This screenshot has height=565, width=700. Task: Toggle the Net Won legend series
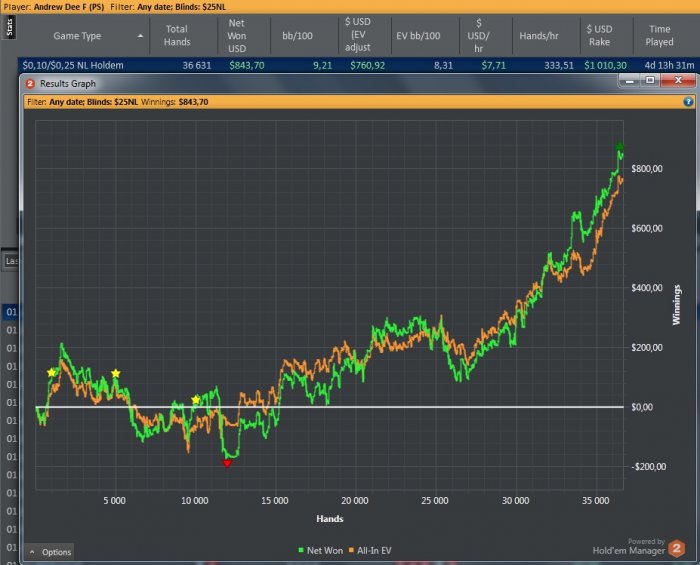321,551
